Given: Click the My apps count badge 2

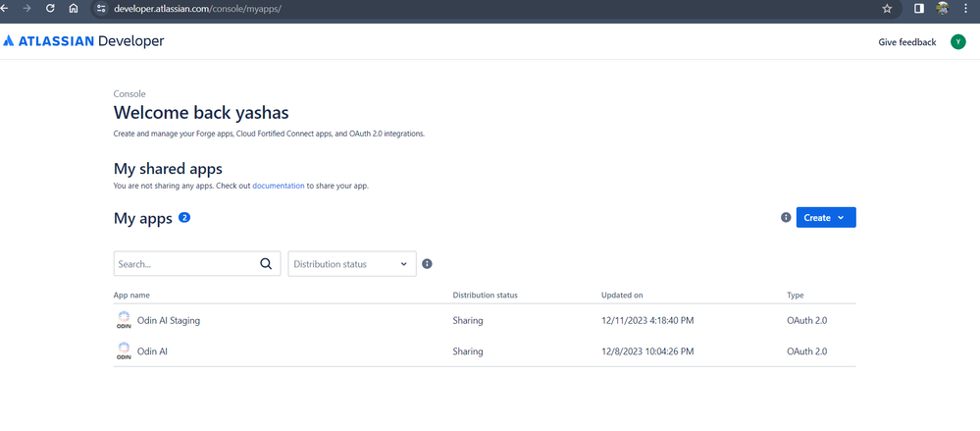Looking at the screenshot, I should tap(184, 218).
